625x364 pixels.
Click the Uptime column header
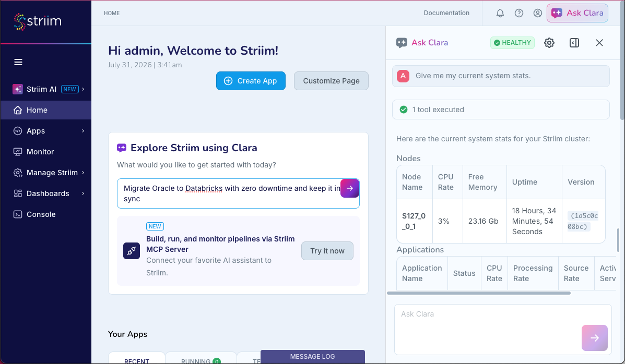[x=534, y=182]
